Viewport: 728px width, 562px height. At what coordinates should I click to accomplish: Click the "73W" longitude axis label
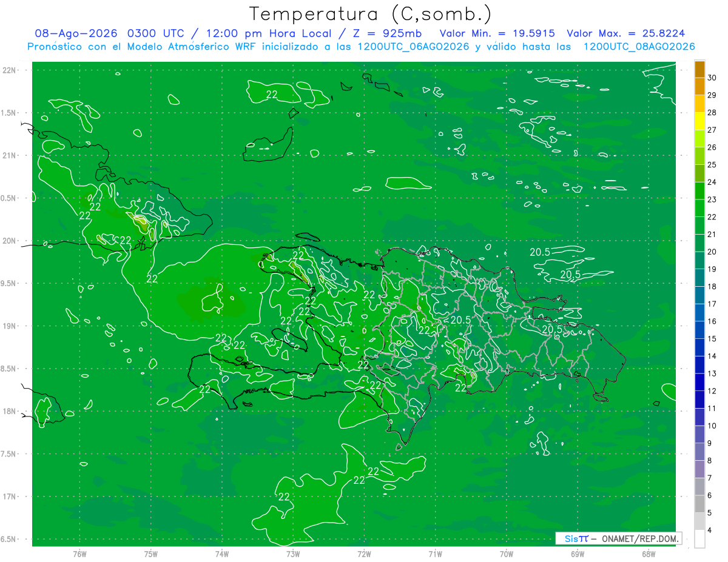pos(293,554)
